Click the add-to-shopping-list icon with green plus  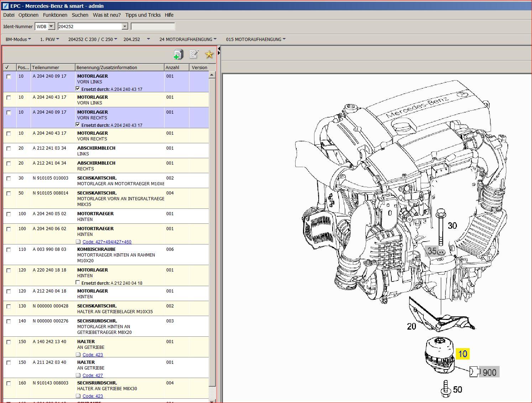(178, 54)
